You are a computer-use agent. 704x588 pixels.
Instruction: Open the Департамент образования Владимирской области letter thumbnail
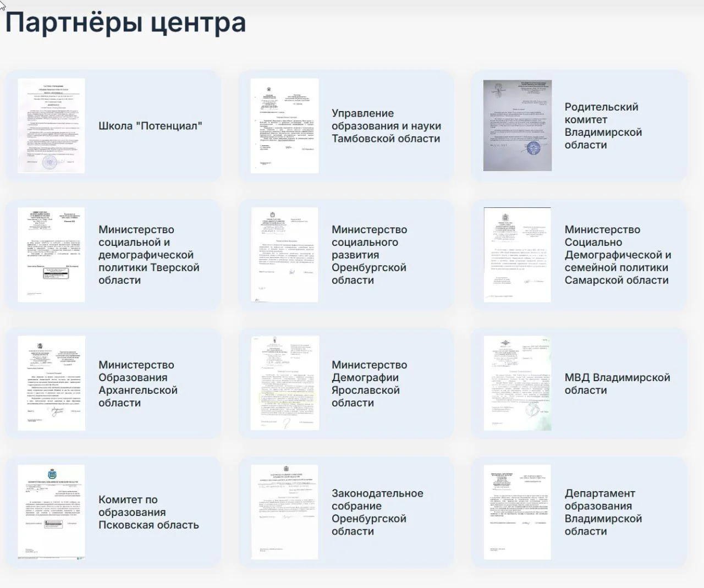(x=518, y=512)
